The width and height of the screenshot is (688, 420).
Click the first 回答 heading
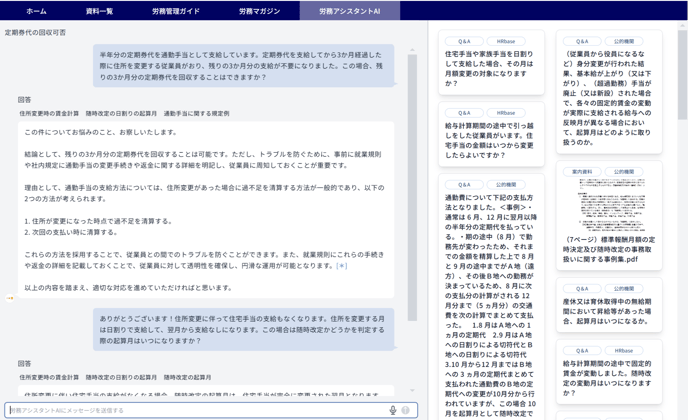pyautogui.click(x=24, y=100)
